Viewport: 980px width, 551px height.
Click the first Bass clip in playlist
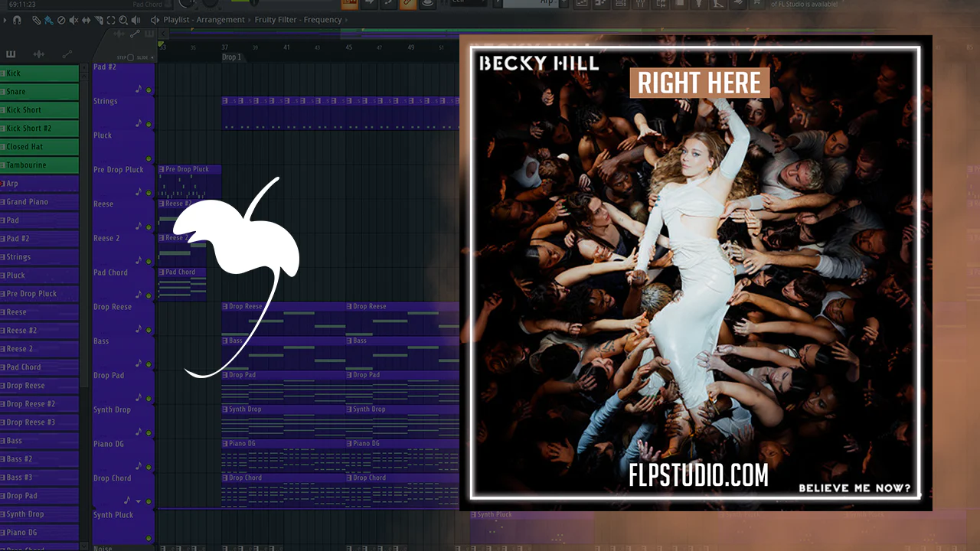tap(283, 354)
